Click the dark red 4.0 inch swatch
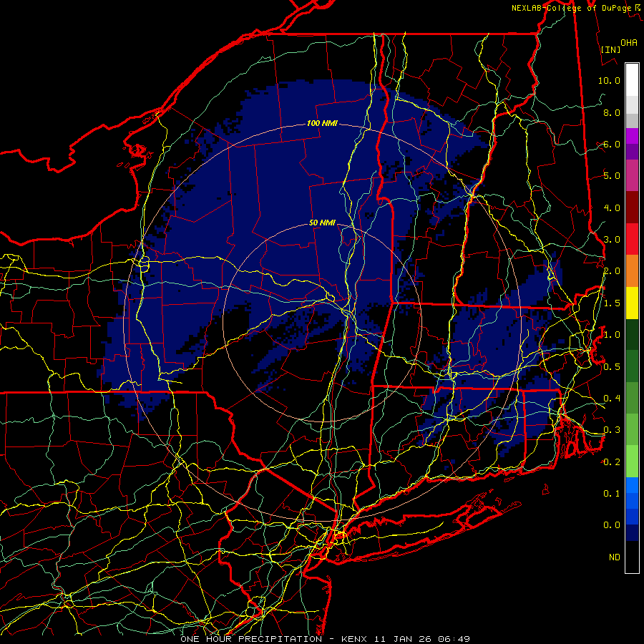 click(632, 208)
